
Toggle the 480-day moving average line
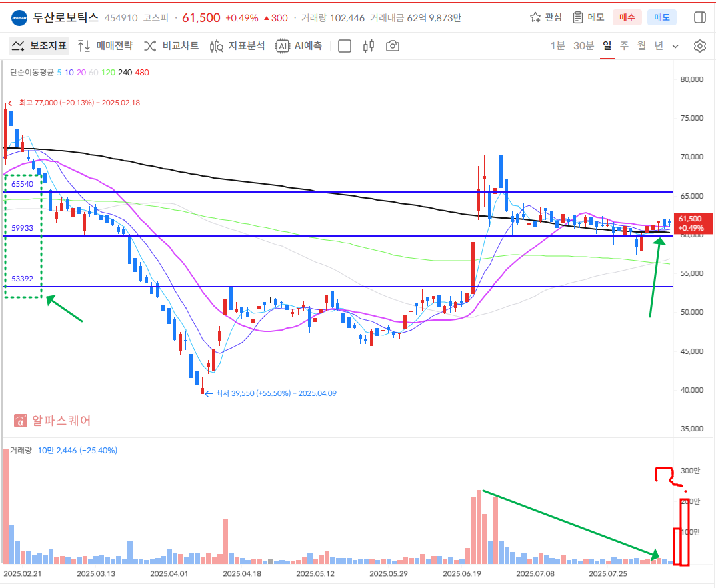click(x=142, y=73)
